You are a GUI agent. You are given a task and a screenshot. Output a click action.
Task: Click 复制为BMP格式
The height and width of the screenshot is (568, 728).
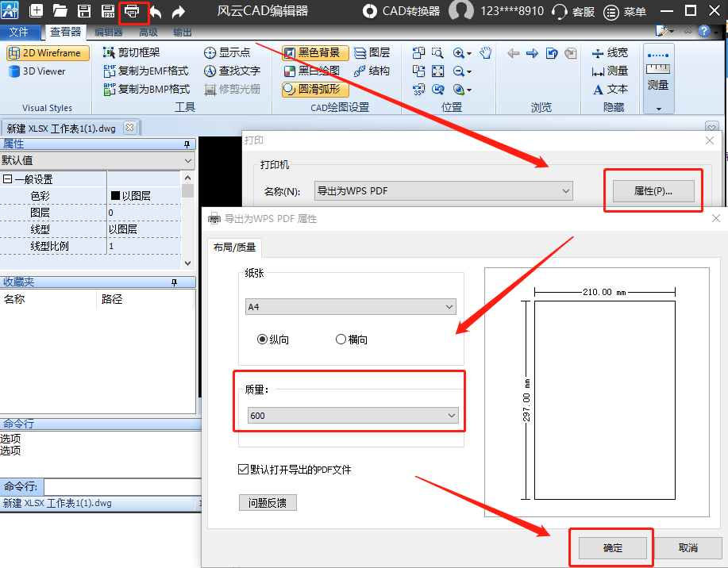pos(146,89)
